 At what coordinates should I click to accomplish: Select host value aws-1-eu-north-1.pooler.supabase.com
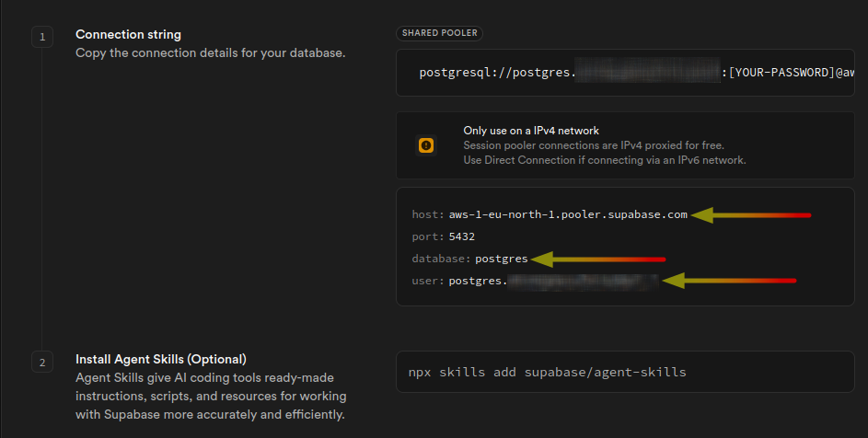(x=568, y=214)
